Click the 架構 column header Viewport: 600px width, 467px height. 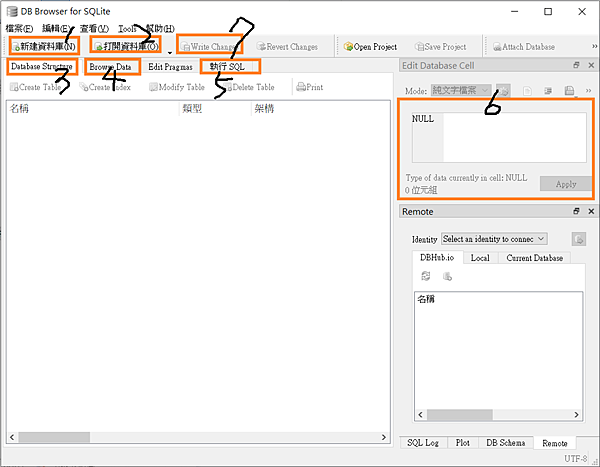point(320,109)
